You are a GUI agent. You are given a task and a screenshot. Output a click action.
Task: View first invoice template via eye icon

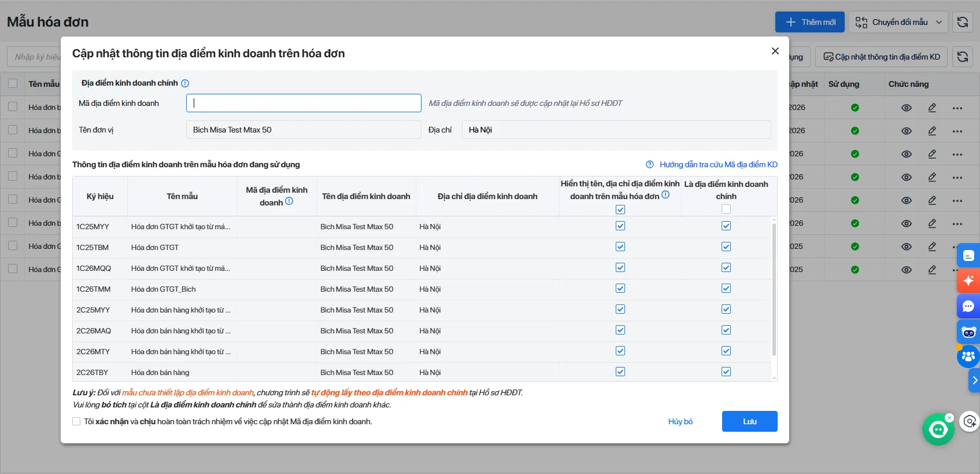tap(907, 108)
